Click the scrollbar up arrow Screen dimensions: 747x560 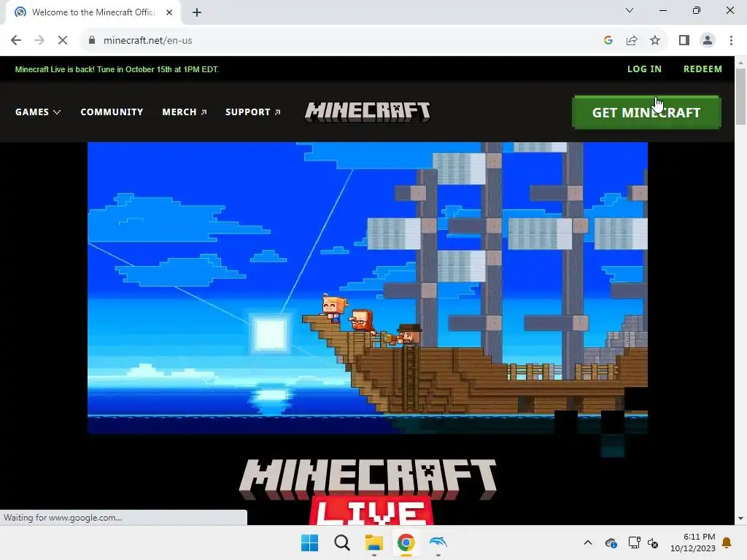point(740,62)
